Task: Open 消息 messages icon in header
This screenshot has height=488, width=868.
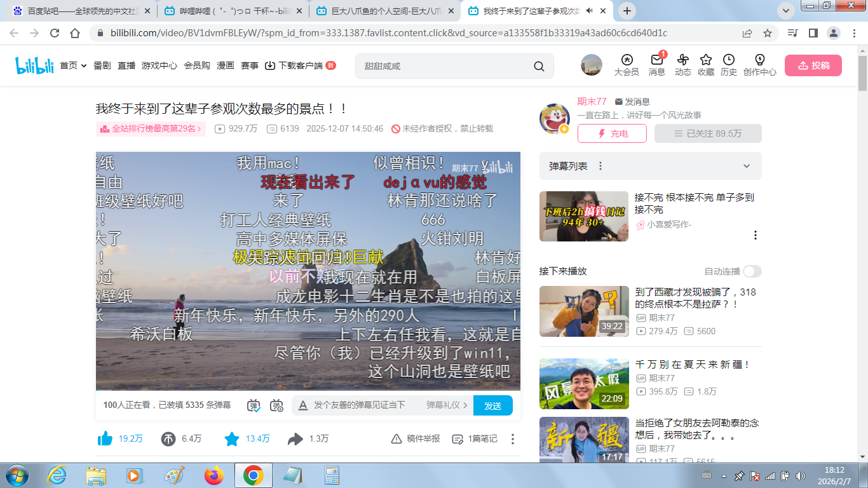Action: (656, 60)
